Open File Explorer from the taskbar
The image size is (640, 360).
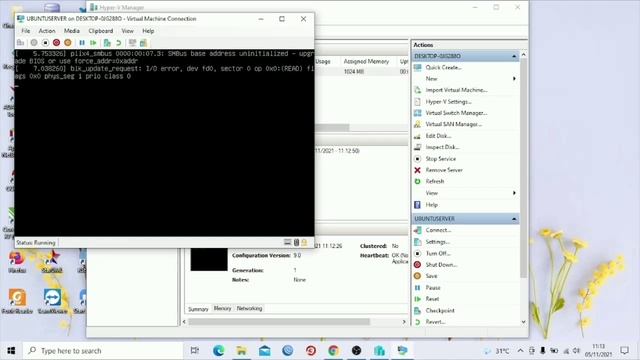coord(242,351)
